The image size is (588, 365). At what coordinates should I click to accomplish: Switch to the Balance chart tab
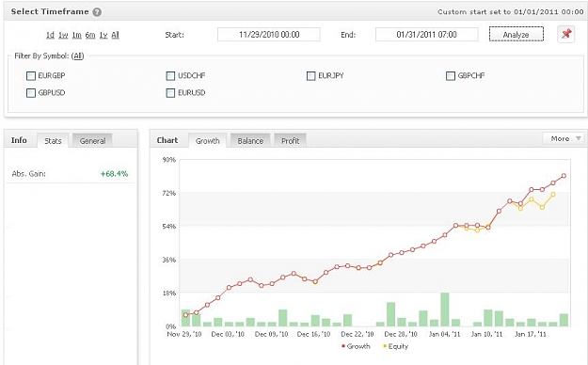coord(250,141)
